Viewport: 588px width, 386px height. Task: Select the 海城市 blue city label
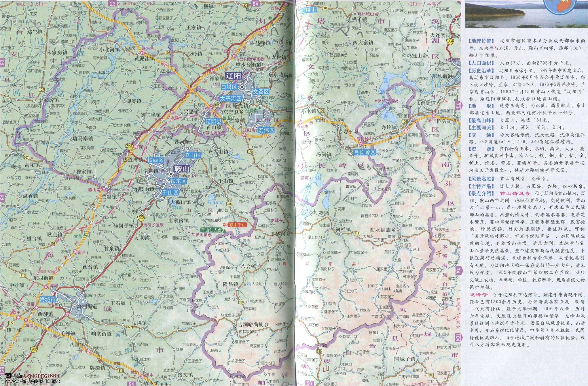(x=48, y=299)
